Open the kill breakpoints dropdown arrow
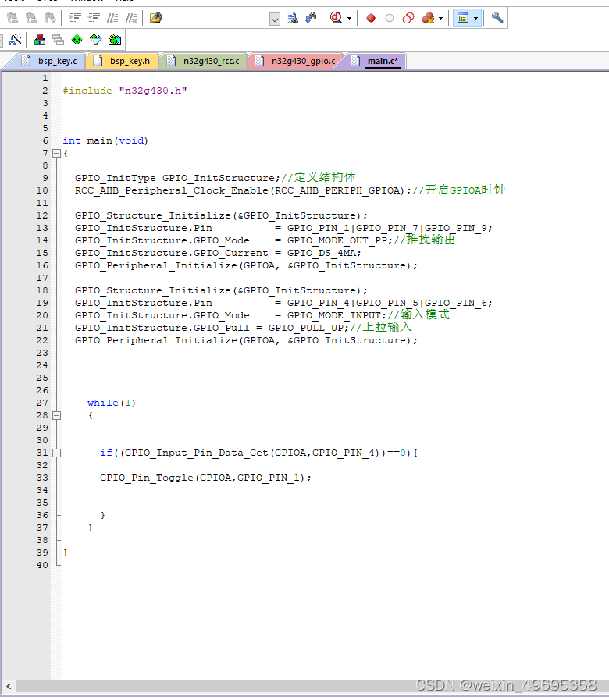This screenshot has width=609, height=700. tap(440, 18)
